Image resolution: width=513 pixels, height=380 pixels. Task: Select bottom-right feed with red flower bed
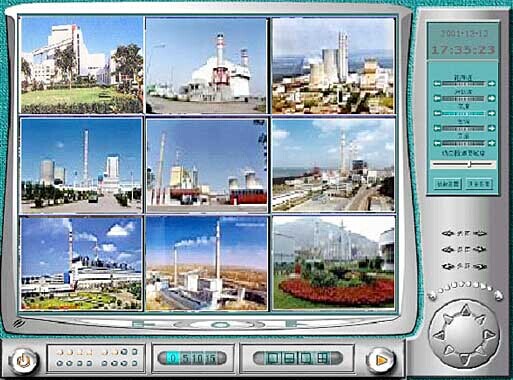[333, 263]
